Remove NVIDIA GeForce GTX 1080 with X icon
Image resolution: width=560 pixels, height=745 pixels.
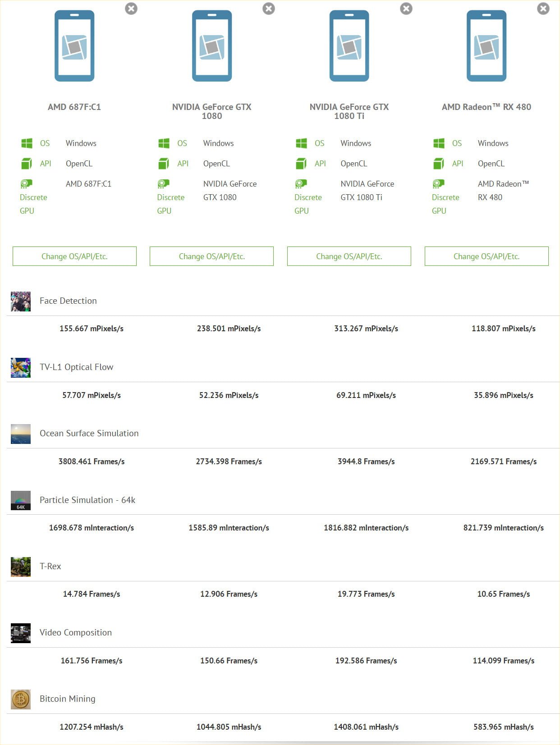point(269,9)
